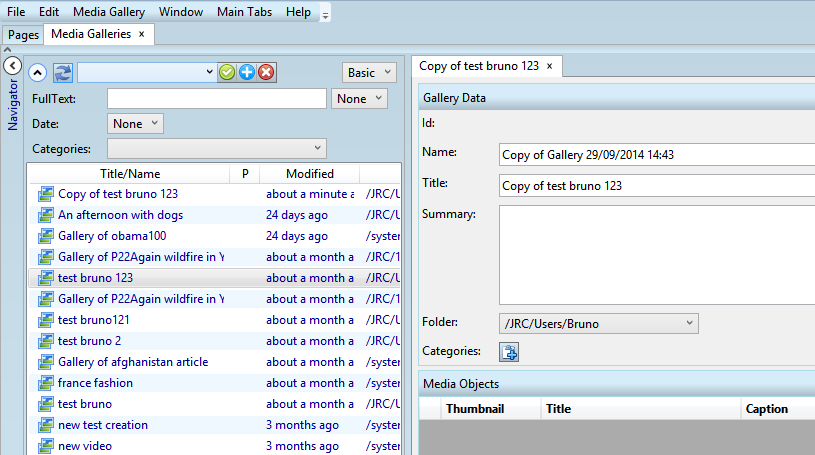Open the Media Gallery menu

click(x=109, y=11)
